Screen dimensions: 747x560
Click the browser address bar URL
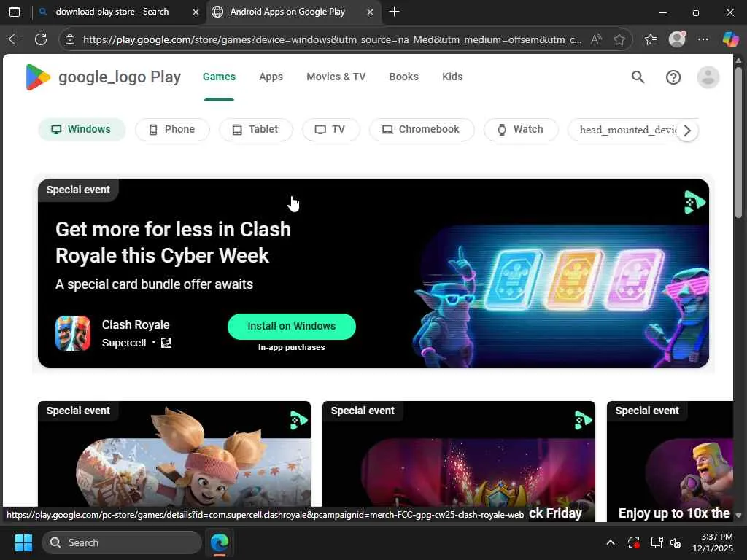point(332,39)
